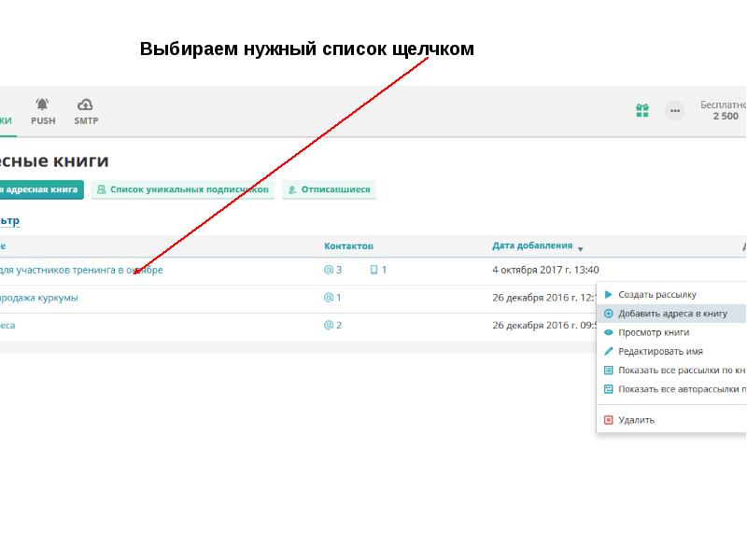The image size is (747, 560).
Task: Click the phone contacts icon in the first row
Action: pyautogui.click(x=374, y=268)
